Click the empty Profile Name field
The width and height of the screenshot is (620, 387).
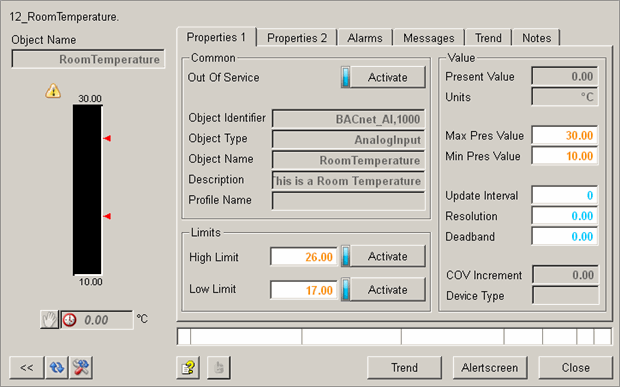(x=349, y=201)
